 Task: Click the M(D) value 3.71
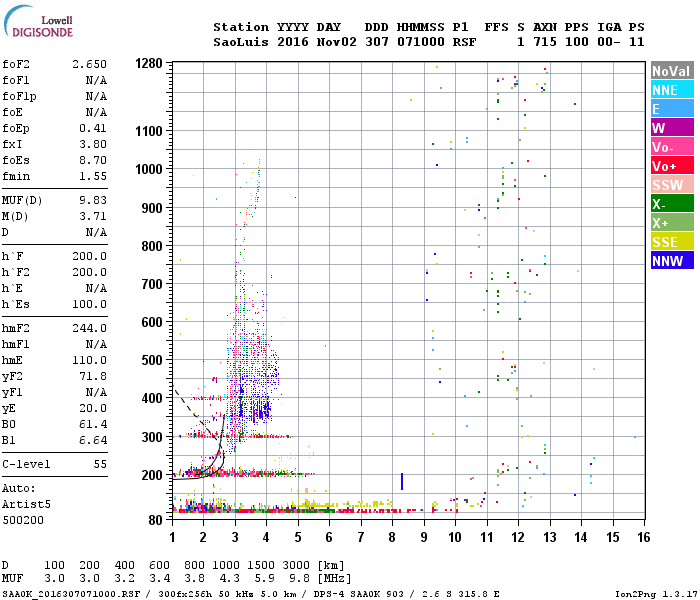click(x=93, y=216)
